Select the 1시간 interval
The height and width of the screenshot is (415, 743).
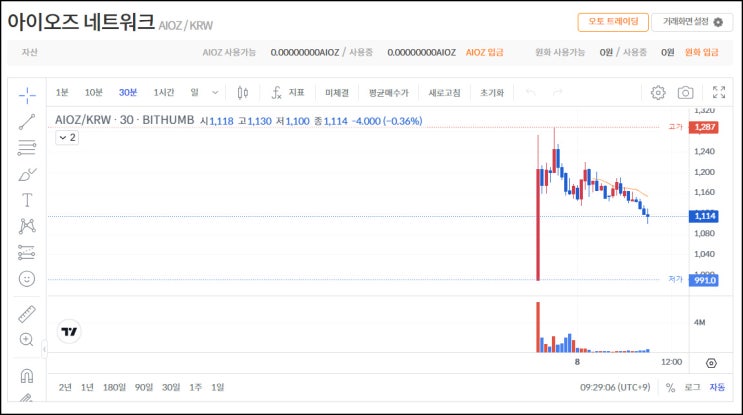[x=163, y=92]
